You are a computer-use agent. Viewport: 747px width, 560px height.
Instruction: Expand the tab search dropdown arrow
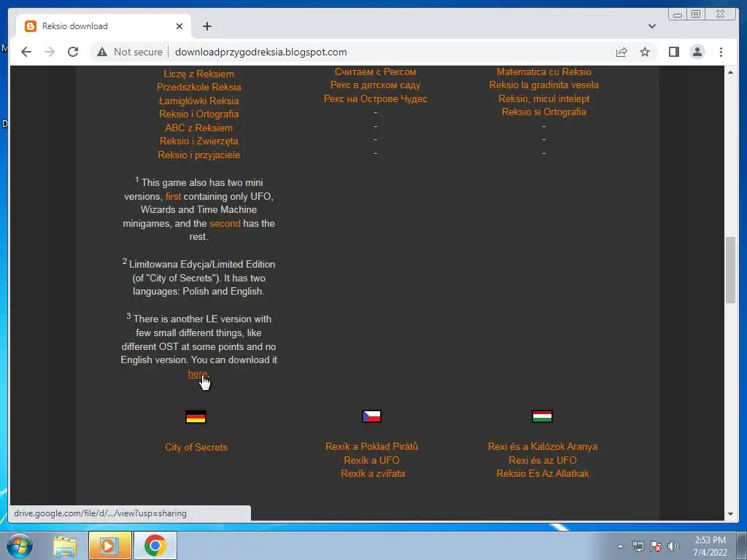[651, 26]
